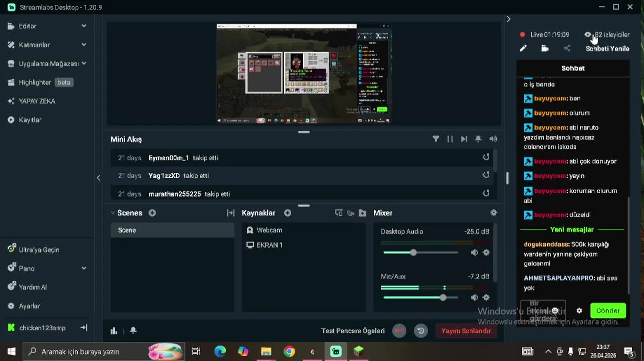Screen dimensions: 644x361
Task: Adjust the Desktop Audio volume slider
Action: pos(420,253)
